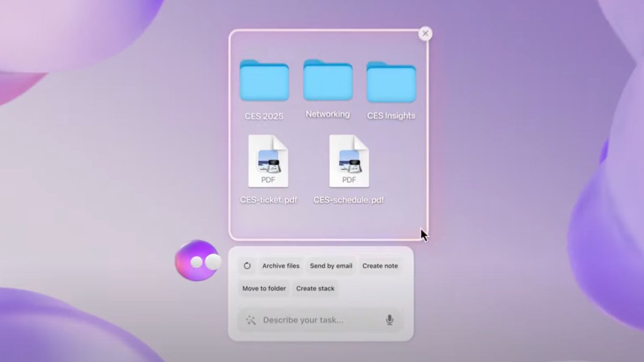Click the magic wand sparkle icon
Image resolution: width=644 pixels, height=362 pixels.
[x=251, y=320]
